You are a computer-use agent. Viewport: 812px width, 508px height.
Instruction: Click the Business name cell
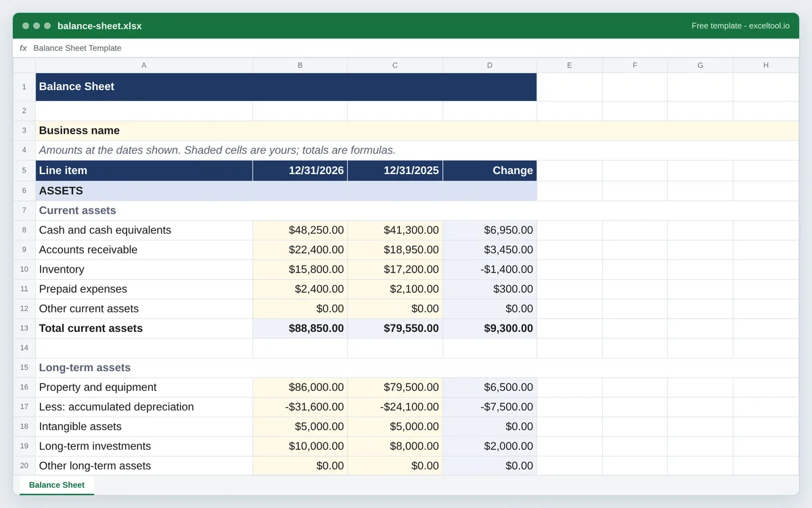coord(417,131)
